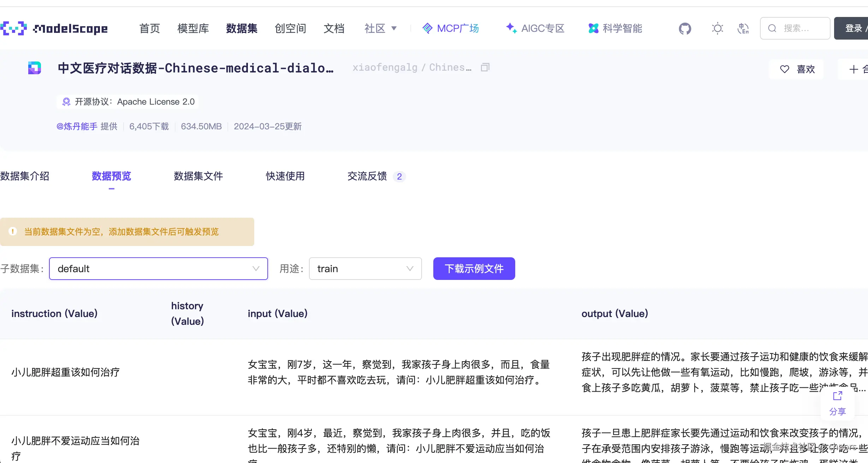
Task: Click the heart Like button
Action: [797, 69]
